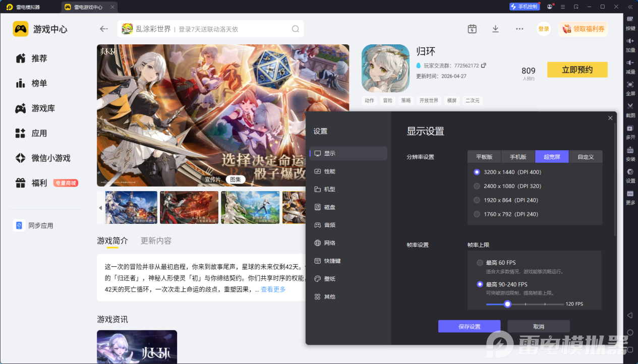The width and height of the screenshot is (638, 364).
Task: Click 立即预约 pre-register button
Action: tap(577, 70)
